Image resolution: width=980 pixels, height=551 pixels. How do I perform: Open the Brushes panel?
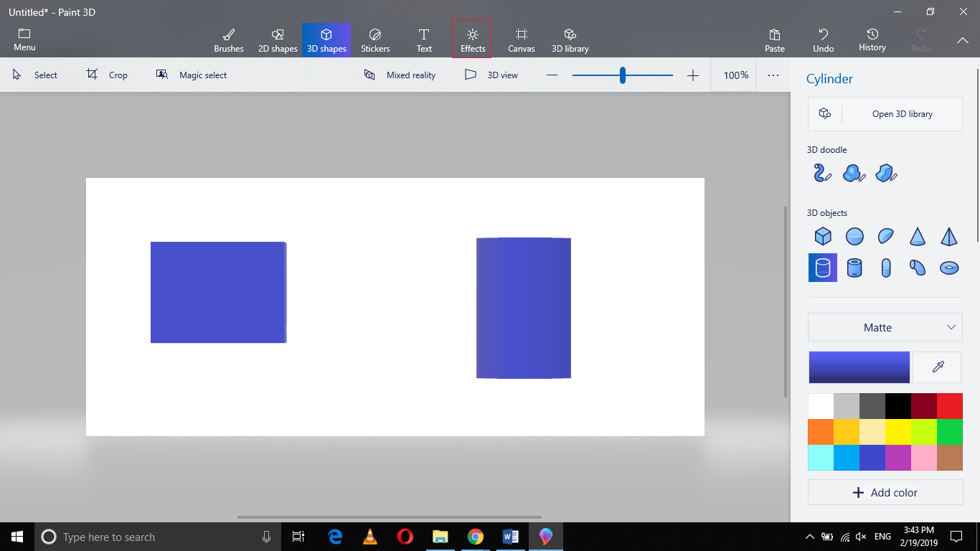click(228, 39)
